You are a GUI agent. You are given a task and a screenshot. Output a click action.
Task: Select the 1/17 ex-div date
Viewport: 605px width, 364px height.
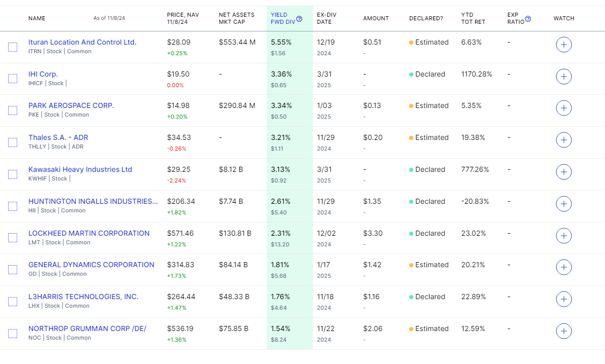click(324, 265)
